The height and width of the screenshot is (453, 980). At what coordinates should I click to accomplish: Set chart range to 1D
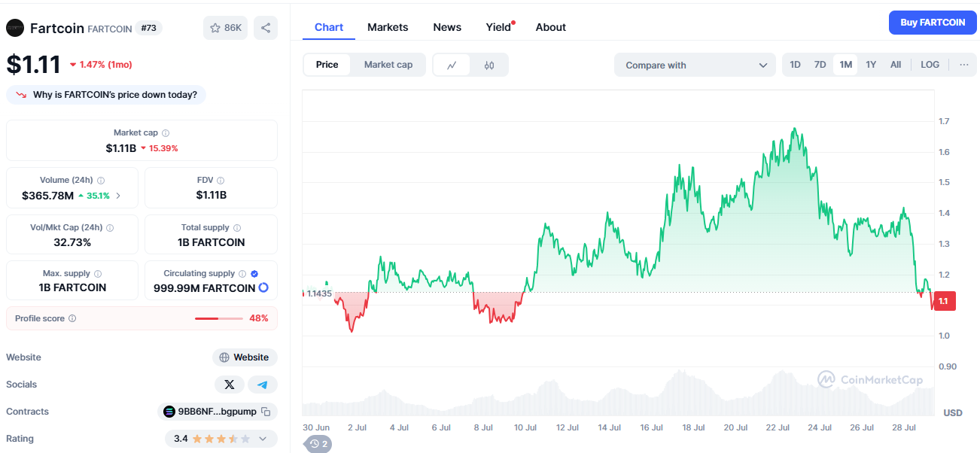pos(795,65)
